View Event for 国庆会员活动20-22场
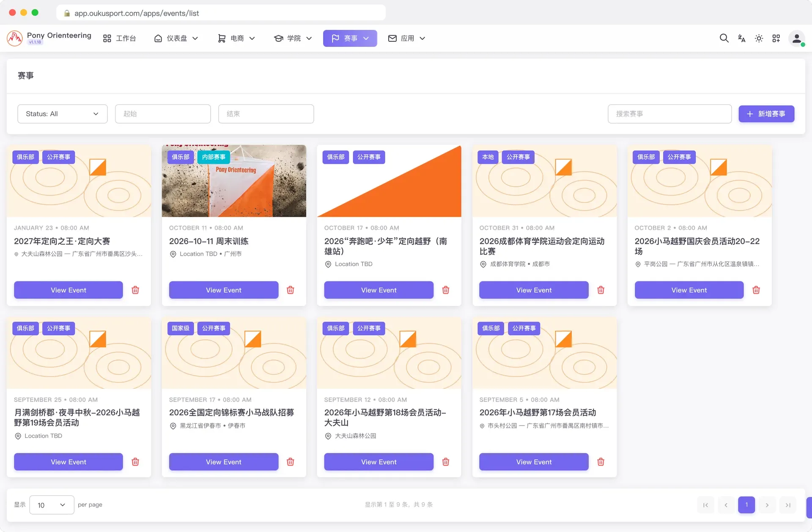Viewport: 812px width, 532px height. [689, 290]
